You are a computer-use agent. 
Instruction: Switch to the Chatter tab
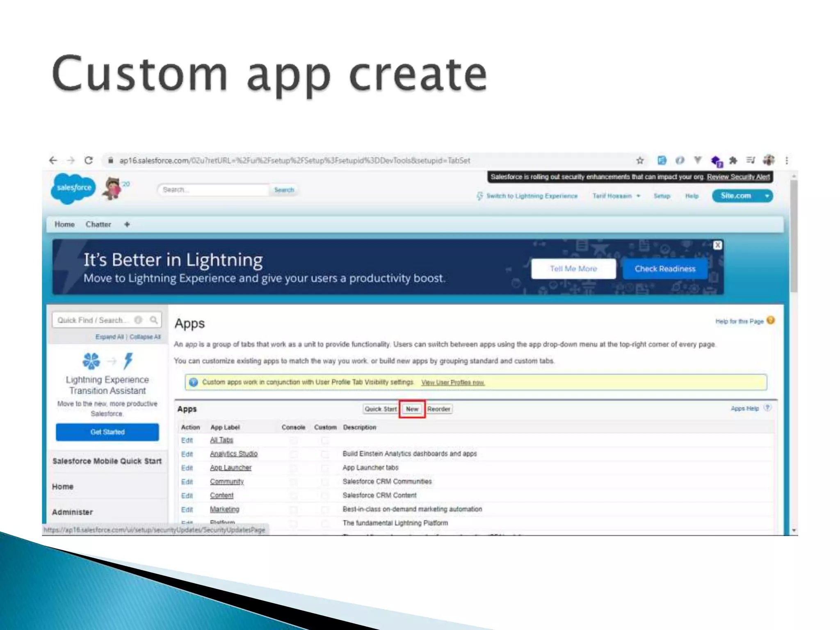98,224
